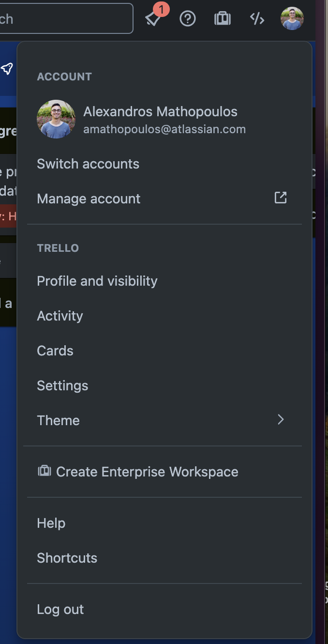Screen dimensions: 328x644
Task: Open the Shortcuts menu item
Action: coord(67,557)
